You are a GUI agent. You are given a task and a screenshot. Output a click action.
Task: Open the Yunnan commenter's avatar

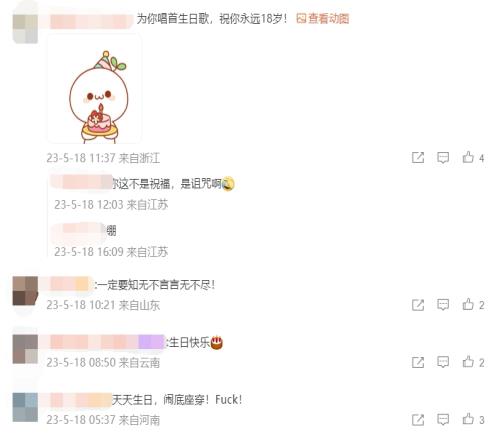click(x=25, y=349)
